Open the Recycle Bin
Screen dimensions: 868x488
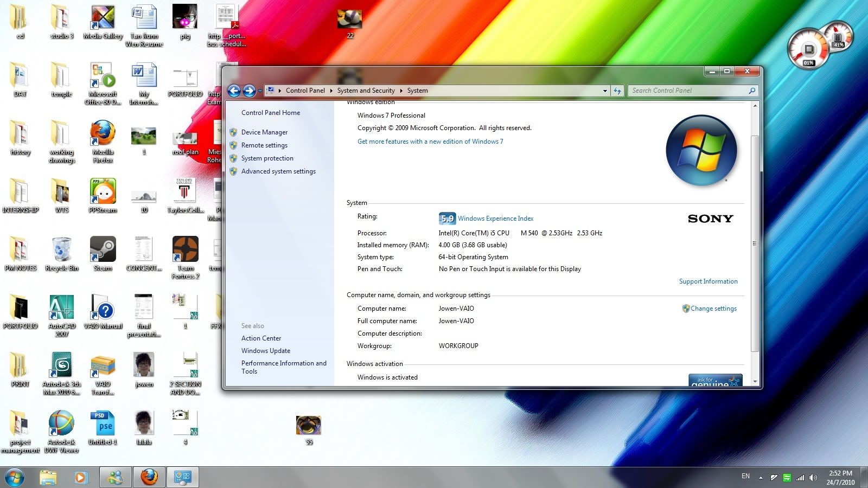(x=61, y=250)
